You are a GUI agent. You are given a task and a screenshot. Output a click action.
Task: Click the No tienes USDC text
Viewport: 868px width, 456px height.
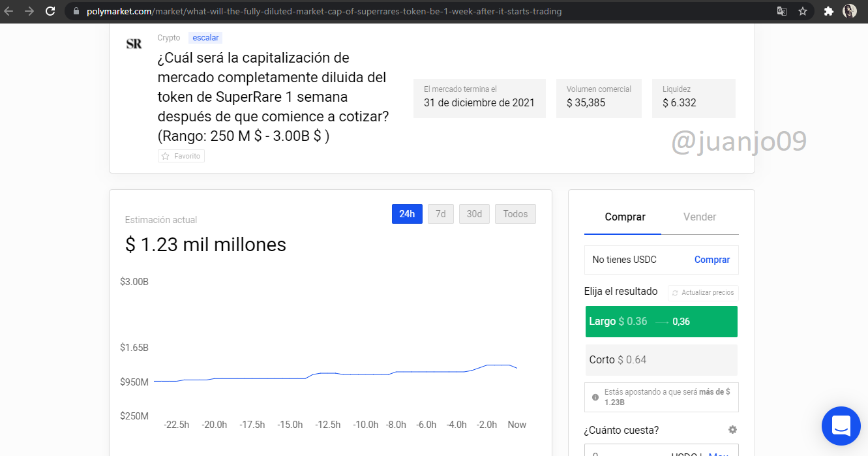click(x=625, y=260)
